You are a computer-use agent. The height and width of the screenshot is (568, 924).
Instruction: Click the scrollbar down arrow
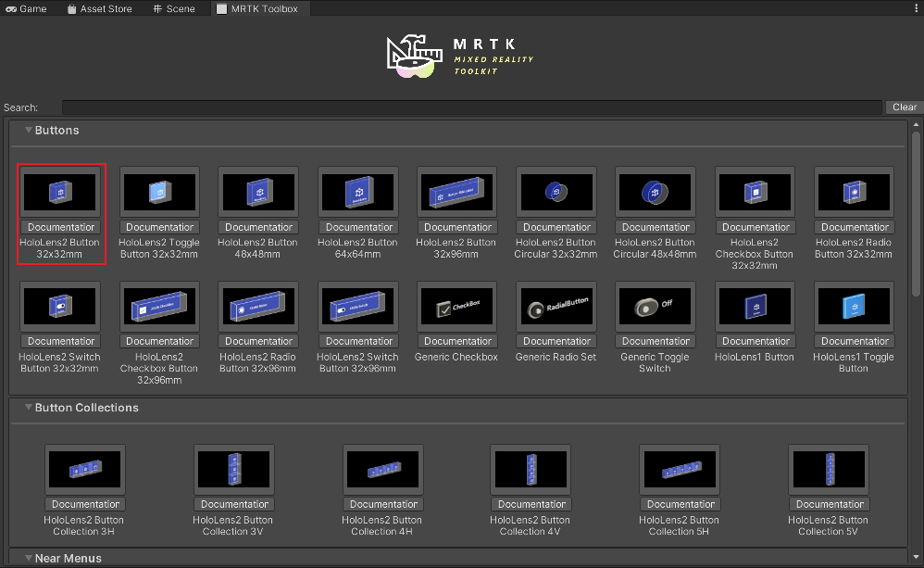point(916,557)
